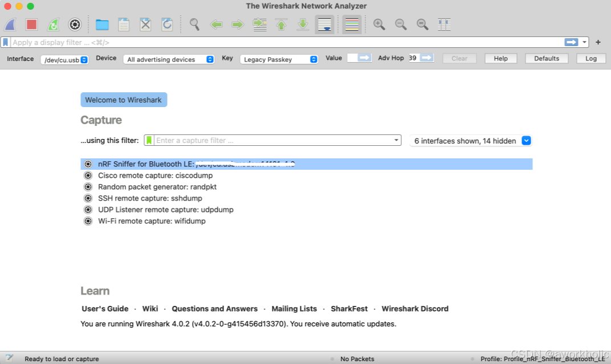Open the All advertising devices dropdown
Screen dimensions: 611x364
(169, 59)
